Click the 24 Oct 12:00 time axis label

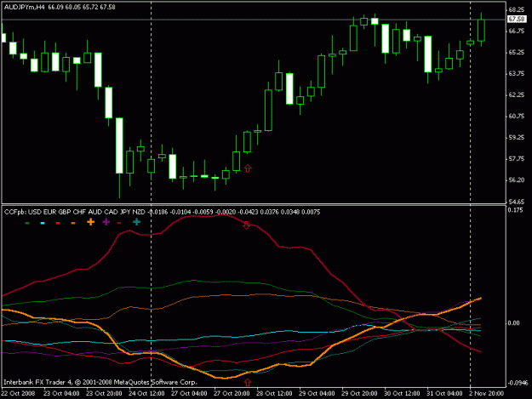click(x=146, y=394)
